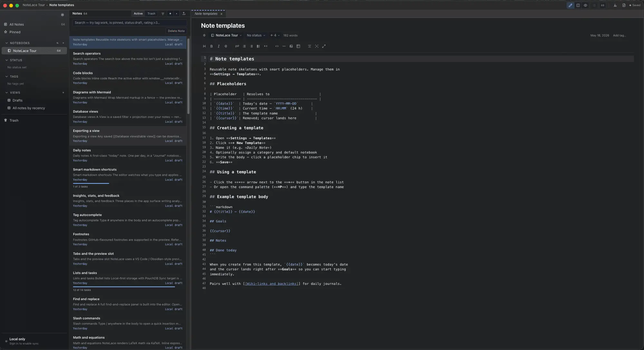The width and height of the screenshot is (644, 350).
Task: Click the note list scrollbar
Action: pyautogui.click(x=188, y=76)
